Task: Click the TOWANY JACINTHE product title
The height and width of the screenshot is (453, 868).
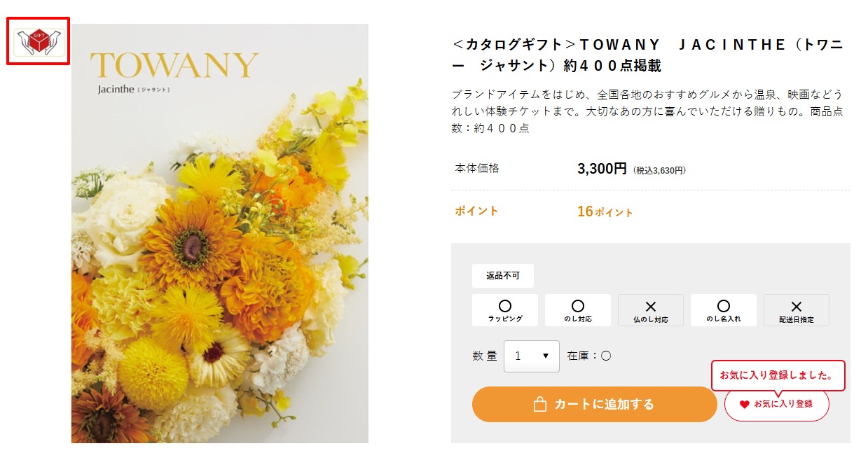Action: click(648, 55)
